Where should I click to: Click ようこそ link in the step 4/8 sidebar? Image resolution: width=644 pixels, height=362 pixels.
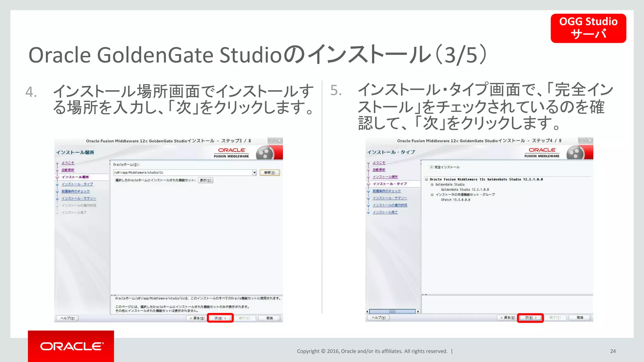pos(379,162)
